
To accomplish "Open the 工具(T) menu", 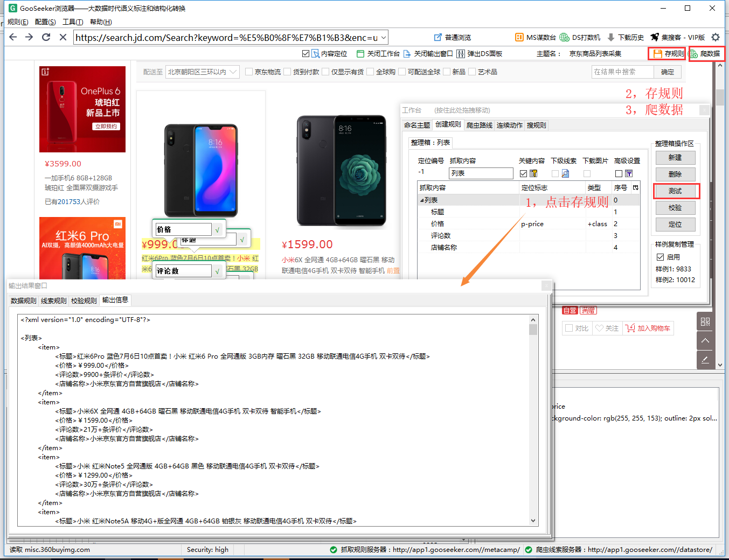I will (73, 22).
